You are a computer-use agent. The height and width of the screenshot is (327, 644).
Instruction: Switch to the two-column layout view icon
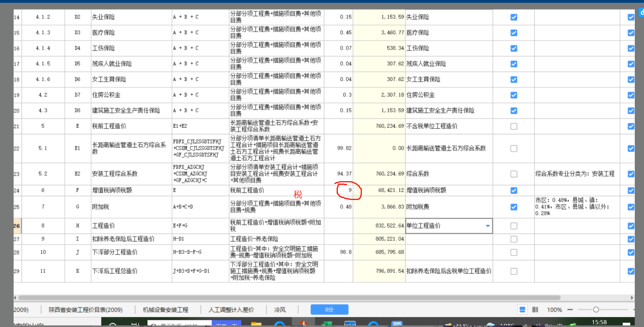click(x=535, y=309)
